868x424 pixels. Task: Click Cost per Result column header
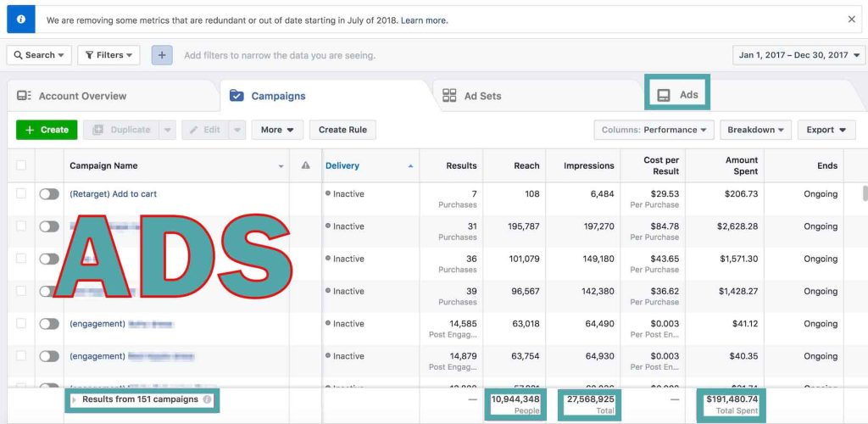[661, 165]
